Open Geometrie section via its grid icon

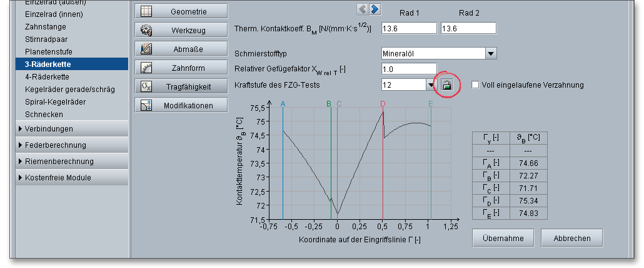(x=146, y=11)
